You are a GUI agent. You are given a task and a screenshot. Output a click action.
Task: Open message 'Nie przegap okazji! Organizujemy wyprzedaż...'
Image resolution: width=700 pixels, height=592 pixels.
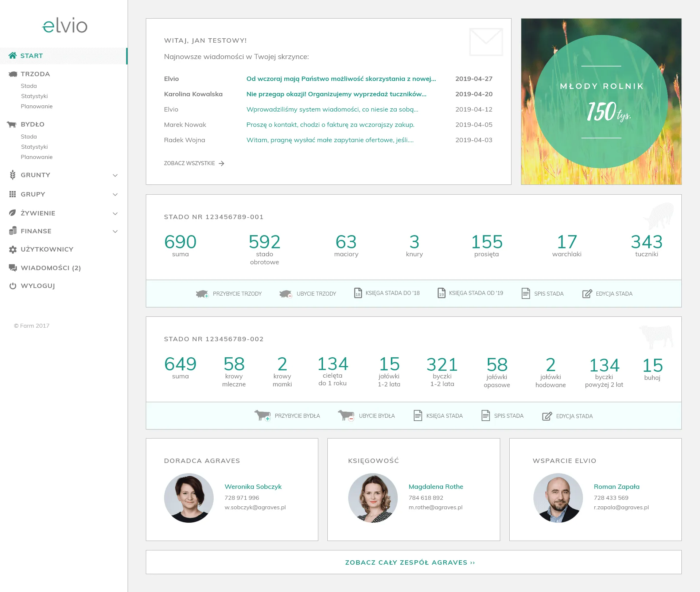[x=336, y=94]
